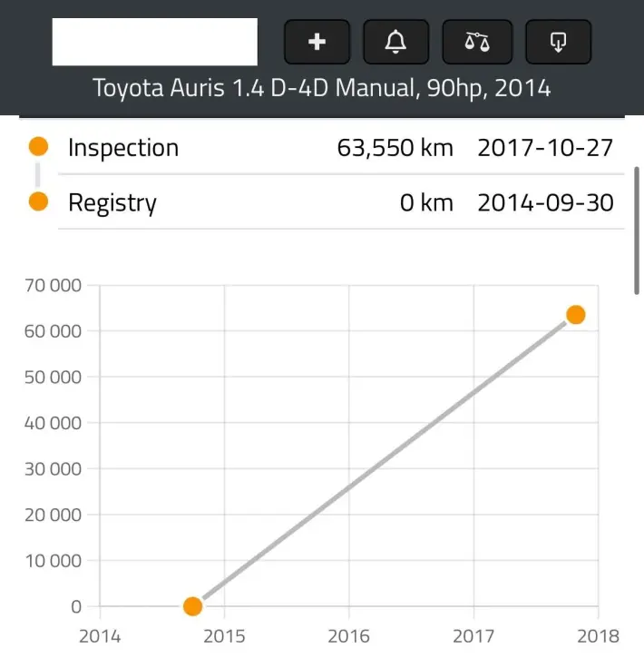Click the plus add button
Viewport: 644px width, 668px height.
point(317,42)
